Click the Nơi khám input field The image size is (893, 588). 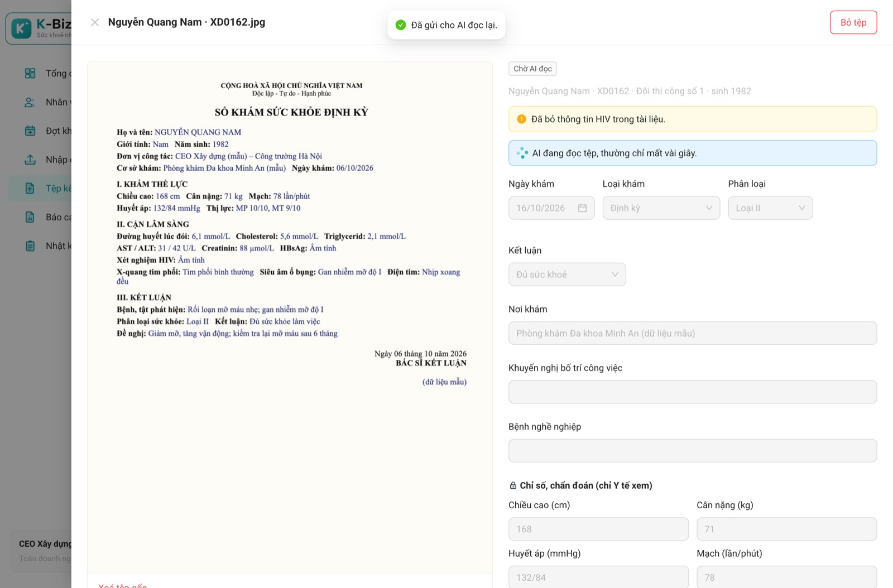(693, 333)
